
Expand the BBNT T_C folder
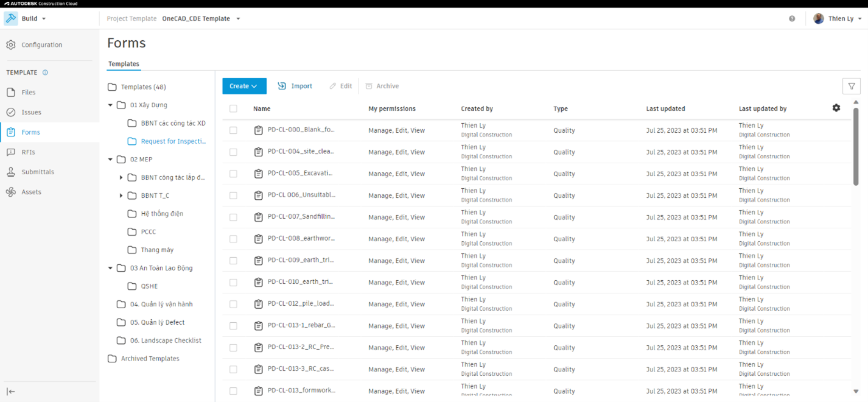coord(121,196)
